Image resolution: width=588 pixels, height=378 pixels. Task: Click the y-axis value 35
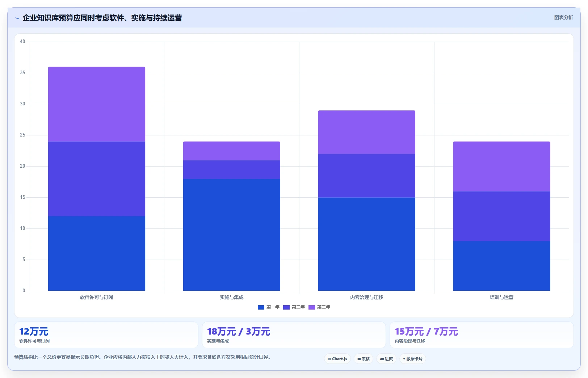22,73
